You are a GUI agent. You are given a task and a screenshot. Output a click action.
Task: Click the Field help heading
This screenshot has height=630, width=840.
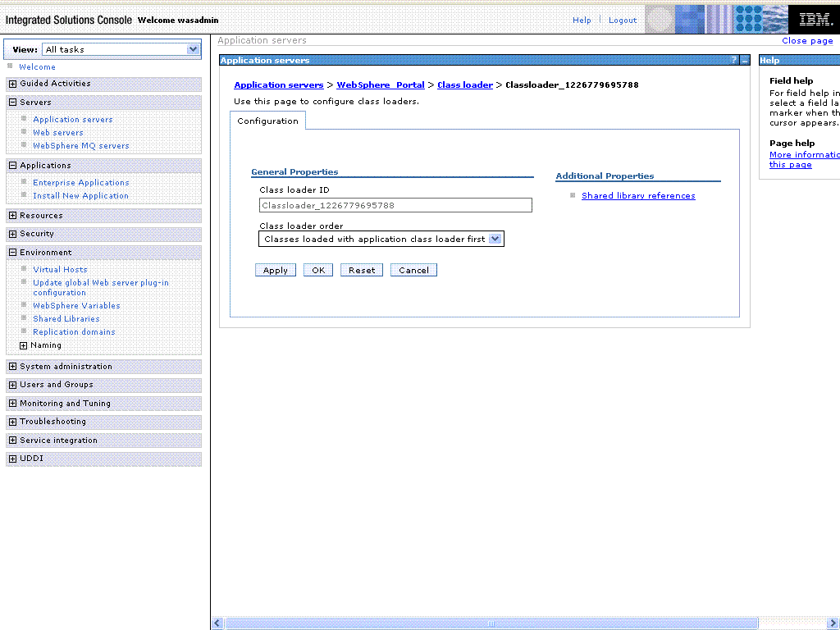pyautogui.click(x=792, y=81)
